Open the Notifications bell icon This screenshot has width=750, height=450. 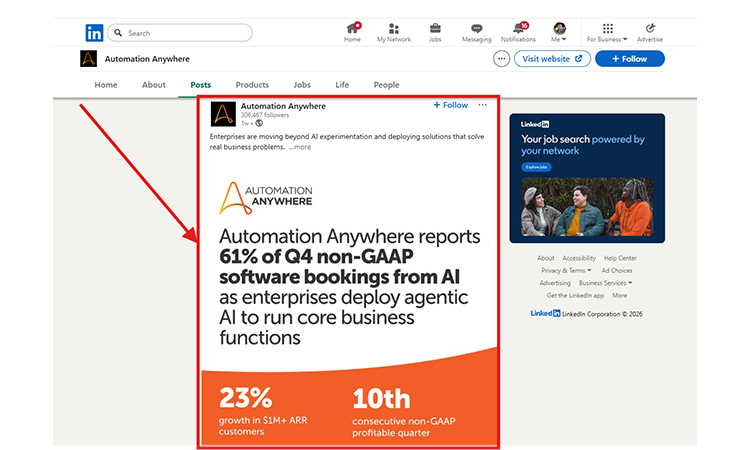(x=518, y=32)
